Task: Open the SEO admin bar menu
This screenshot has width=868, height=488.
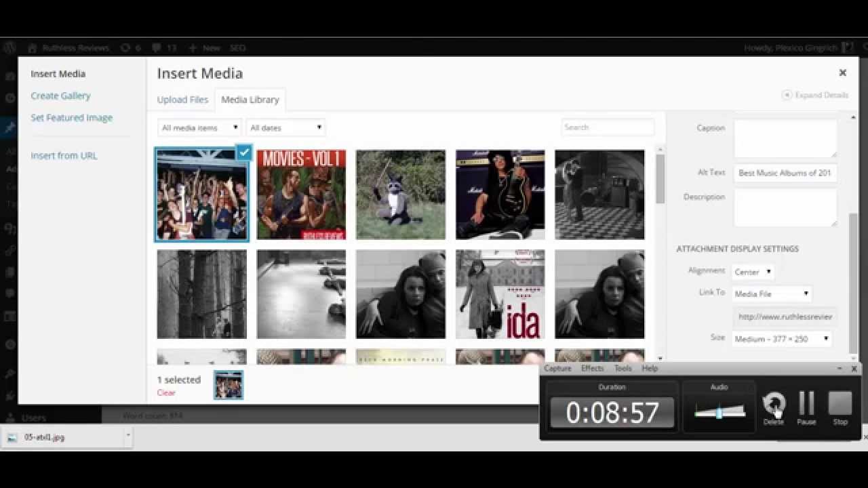Action: (x=237, y=48)
